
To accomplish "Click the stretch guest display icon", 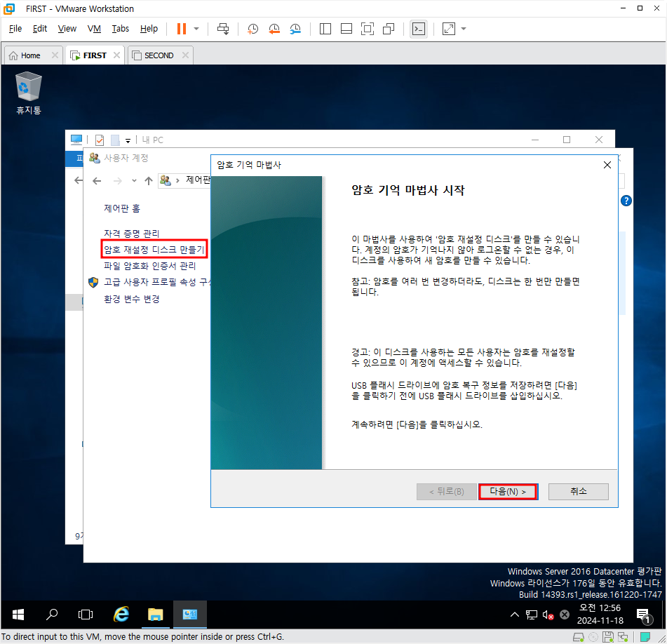I will click(449, 29).
